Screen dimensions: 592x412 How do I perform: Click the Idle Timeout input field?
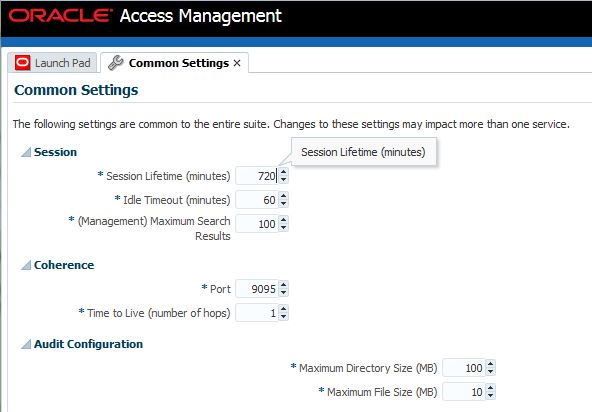coord(257,200)
